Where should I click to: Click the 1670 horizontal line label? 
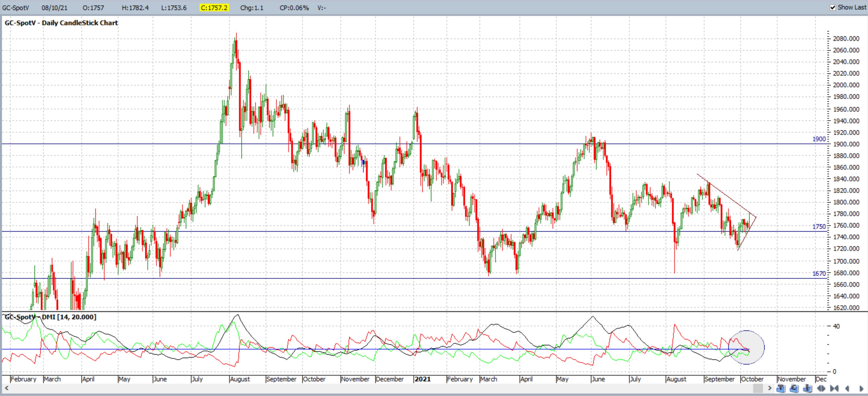[819, 274]
